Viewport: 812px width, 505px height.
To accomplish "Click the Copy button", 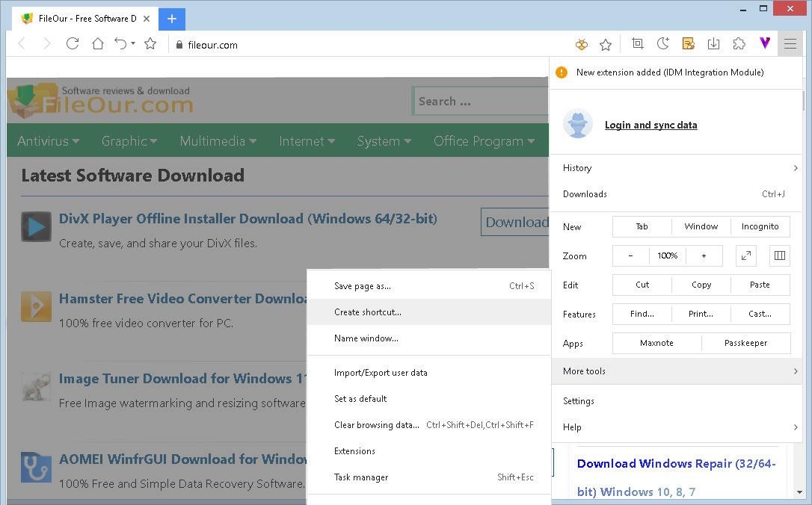I will click(x=701, y=285).
